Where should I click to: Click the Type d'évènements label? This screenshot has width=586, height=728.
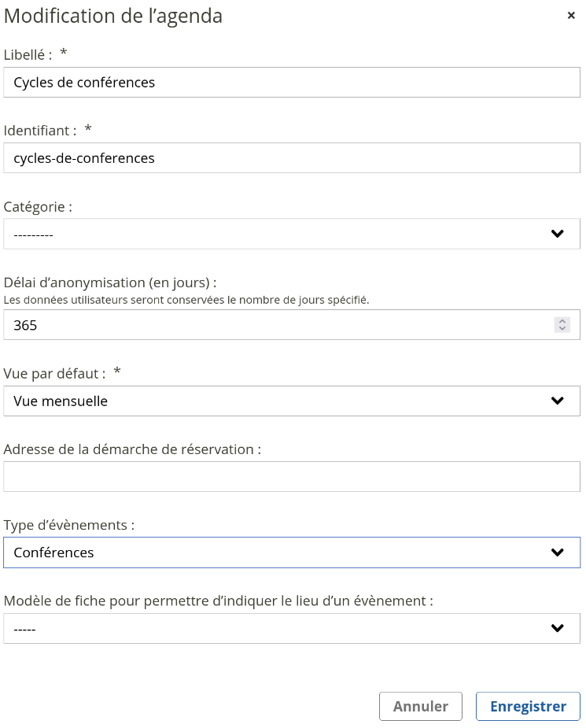click(x=69, y=525)
